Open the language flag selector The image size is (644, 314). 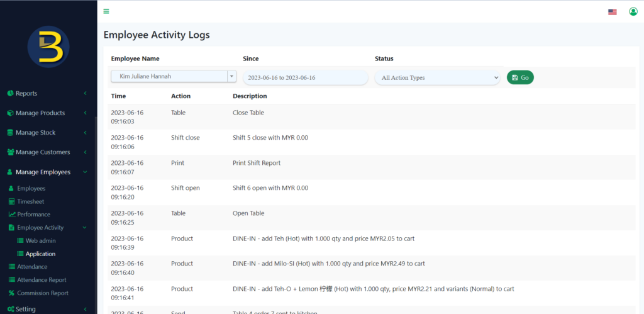pyautogui.click(x=612, y=12)
